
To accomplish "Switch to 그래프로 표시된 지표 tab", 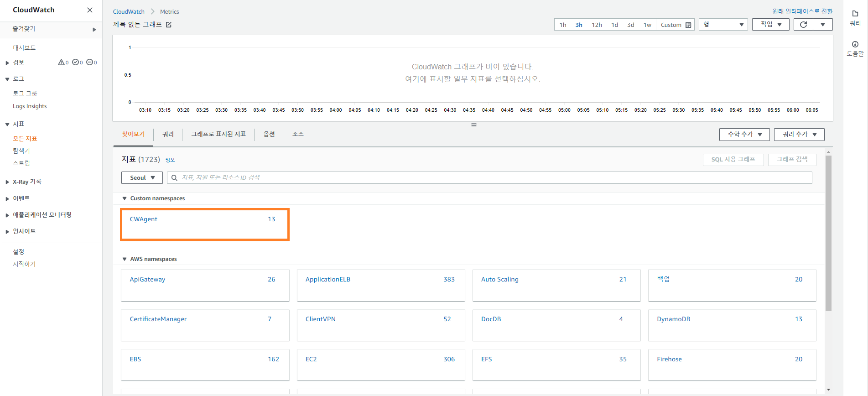I will click(218, 134).
